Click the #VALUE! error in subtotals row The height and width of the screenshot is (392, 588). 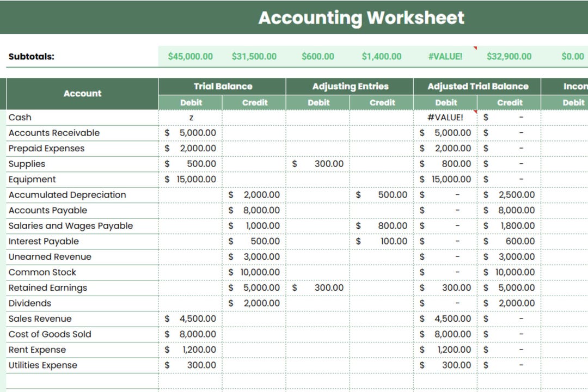tap(445, 56)
